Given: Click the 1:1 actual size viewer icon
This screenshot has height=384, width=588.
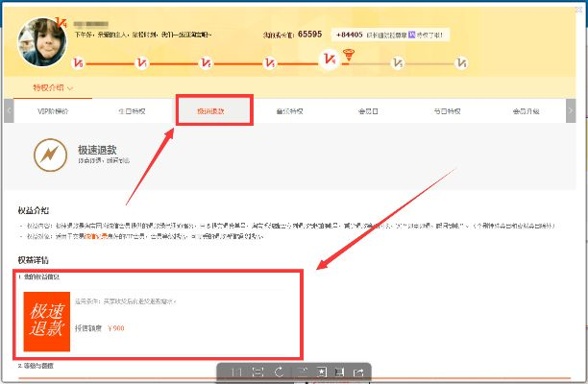Looking at the screenshot, I should pyautogui.click(x=234, y=372).
